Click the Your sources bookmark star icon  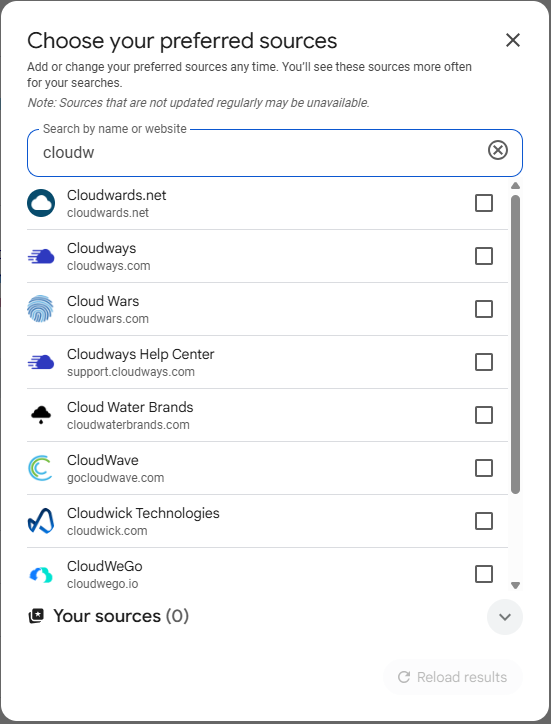[x=36, y=616]
